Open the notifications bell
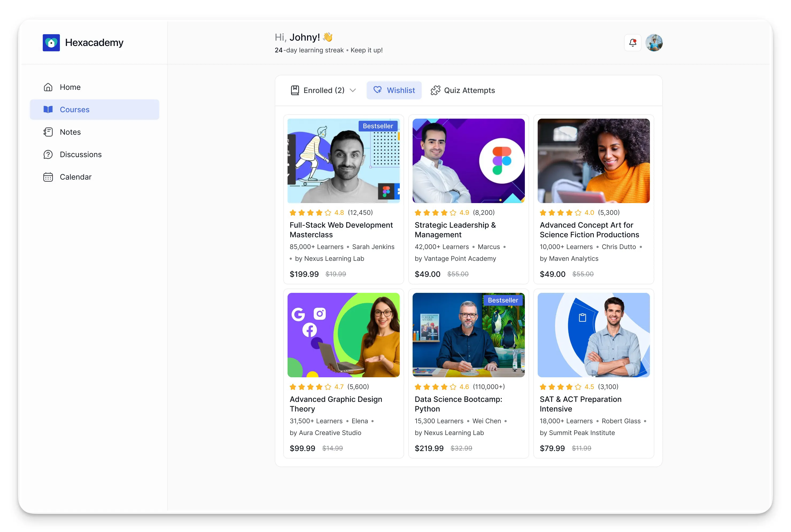Screen dimensions: 791x532 point(633,43)
